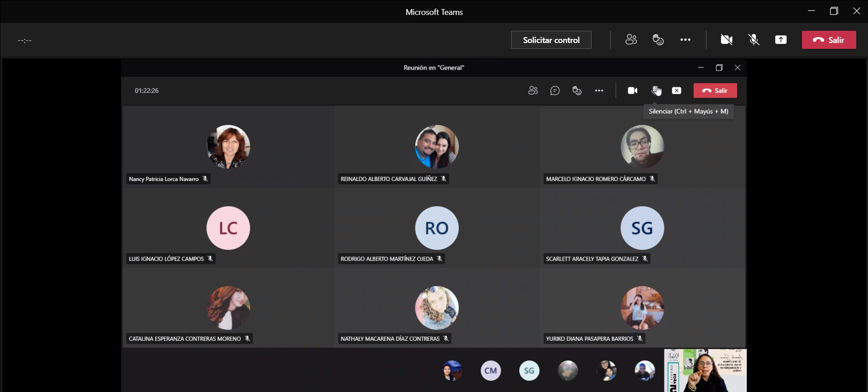
Task: Click name label LUIS IGNACIO LÓPEZ CAMPOS
Action: point(166,259)
